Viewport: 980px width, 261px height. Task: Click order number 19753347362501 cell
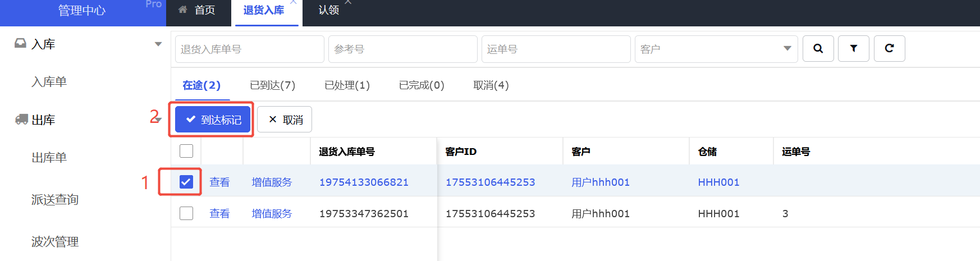[x=364, y=213]
